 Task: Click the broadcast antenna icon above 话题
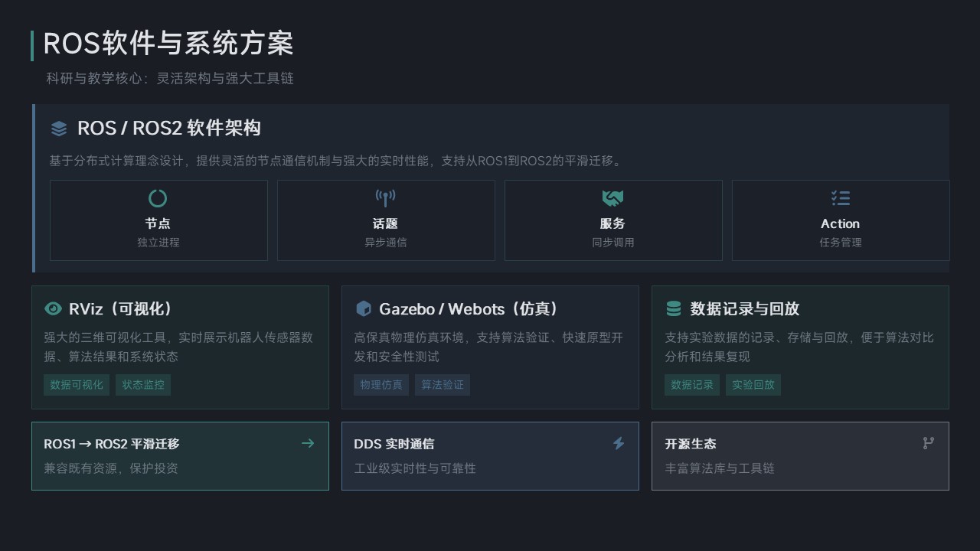(x=385, y=198)
